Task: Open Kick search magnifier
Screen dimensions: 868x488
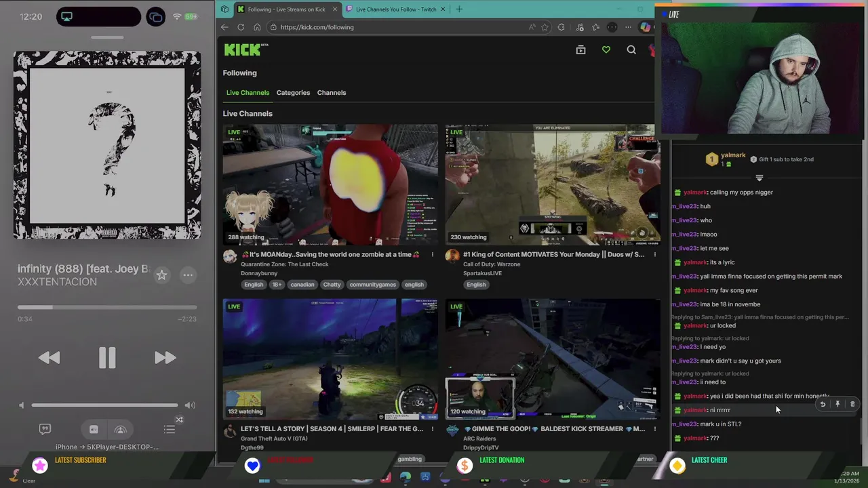Action: [x=631, y=49]
